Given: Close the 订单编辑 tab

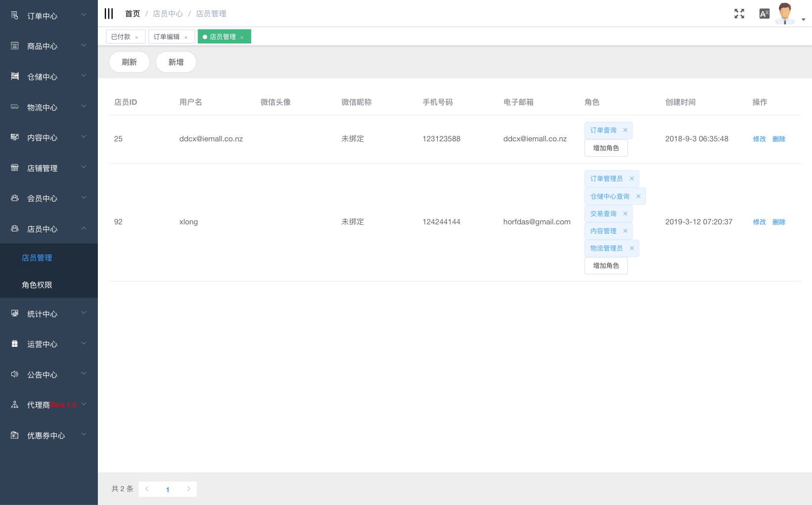Looking at the screenshot, I should coord(186,38).
